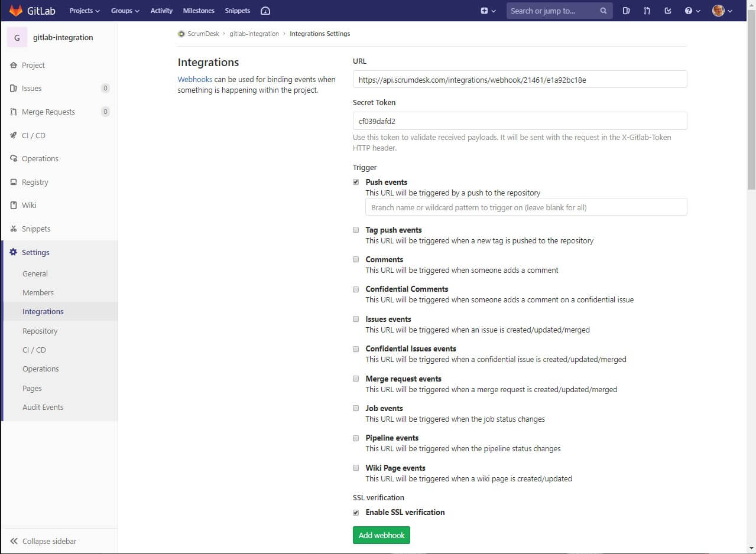Enable the Job events checkbox

tap(356, 408)
